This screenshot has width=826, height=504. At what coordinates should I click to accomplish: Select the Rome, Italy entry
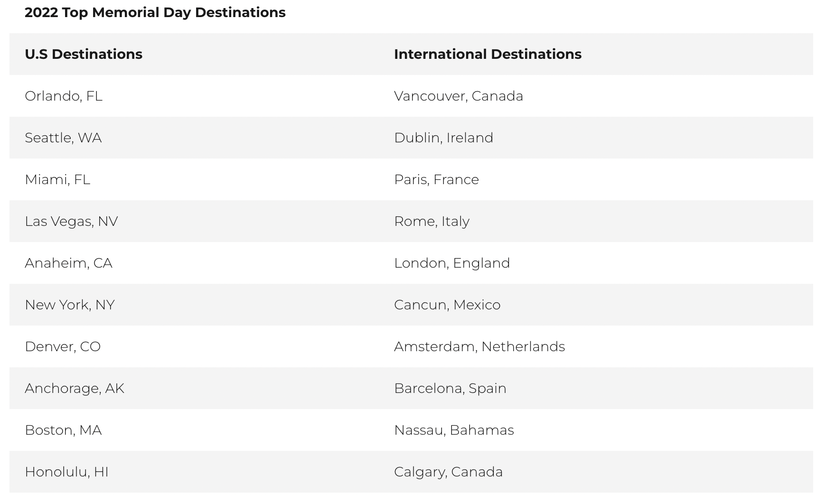tap(432, 221)
